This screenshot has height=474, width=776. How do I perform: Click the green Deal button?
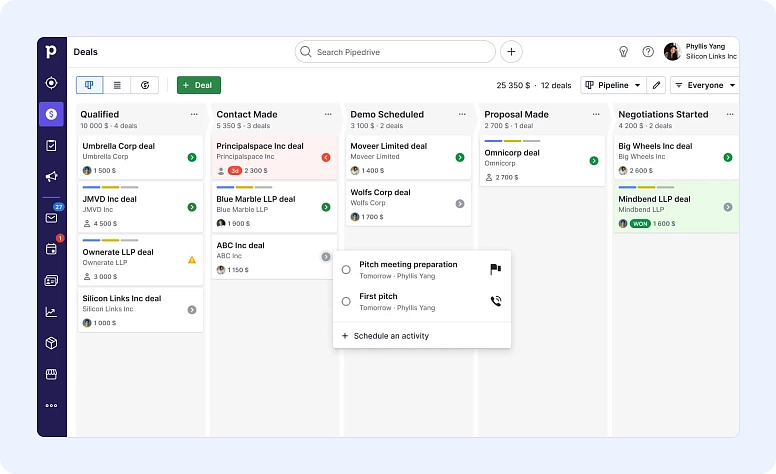point(198,86)
